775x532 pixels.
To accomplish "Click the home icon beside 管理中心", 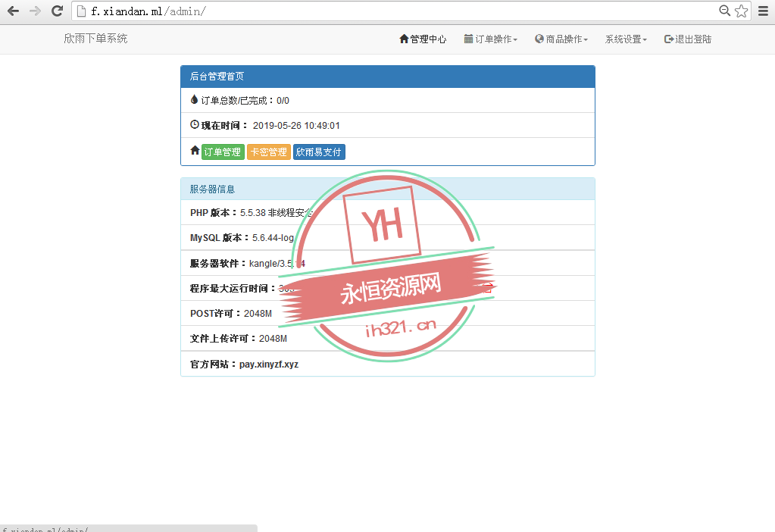I will [402, 39].
